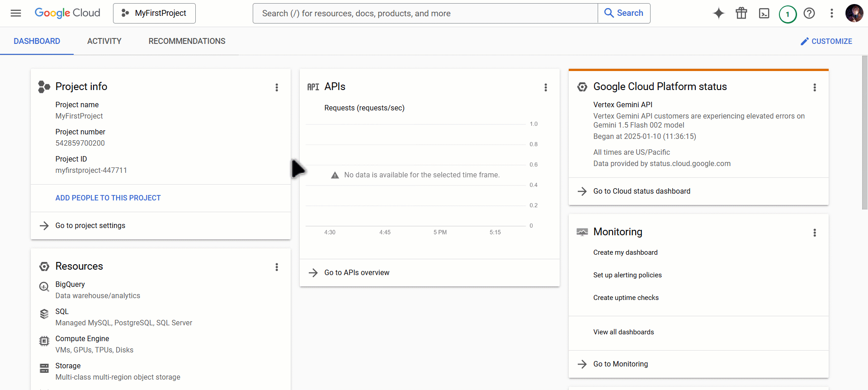Open the user account avatar
Viewport: 868px width, 390px height.
[x=854, y=13]
